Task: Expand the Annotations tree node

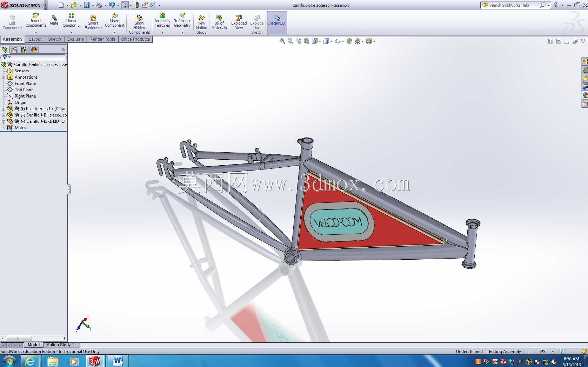Action: point(4,78)
